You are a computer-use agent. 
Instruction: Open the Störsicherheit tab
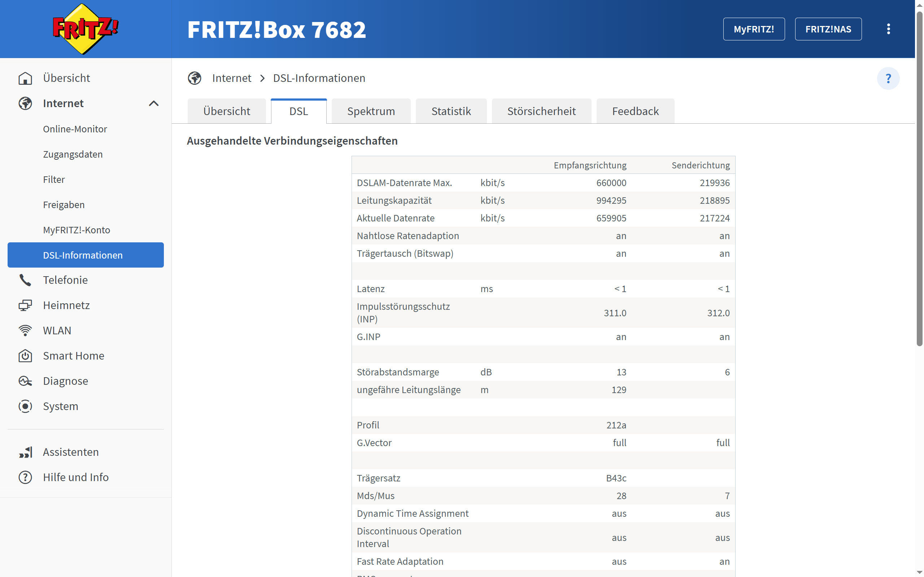pyautogui.click(x=541, y=111)
